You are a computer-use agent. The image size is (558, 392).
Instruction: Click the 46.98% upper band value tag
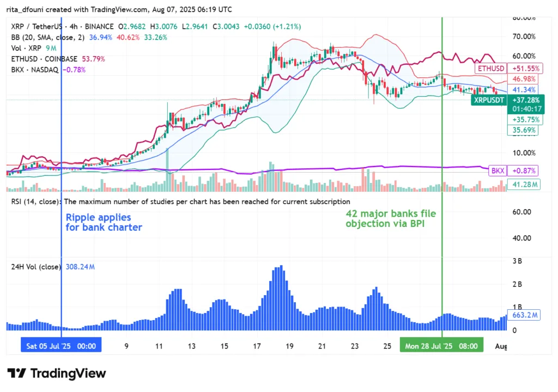coord(523,79)
